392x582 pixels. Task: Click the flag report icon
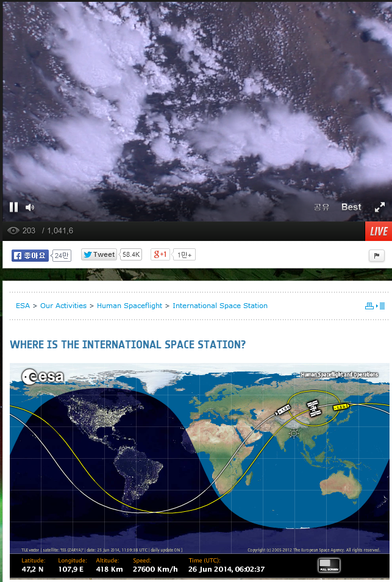tap(377, 256)
